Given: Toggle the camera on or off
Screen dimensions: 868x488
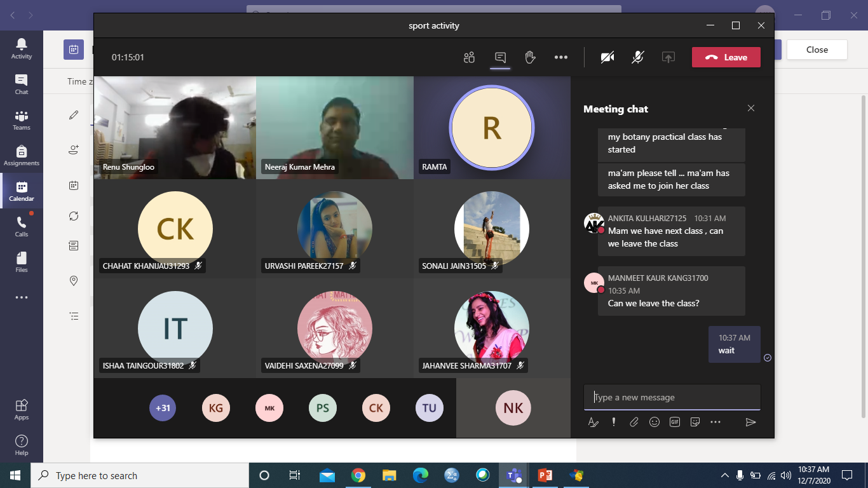Looking at the screenshot, I should 607,57.
